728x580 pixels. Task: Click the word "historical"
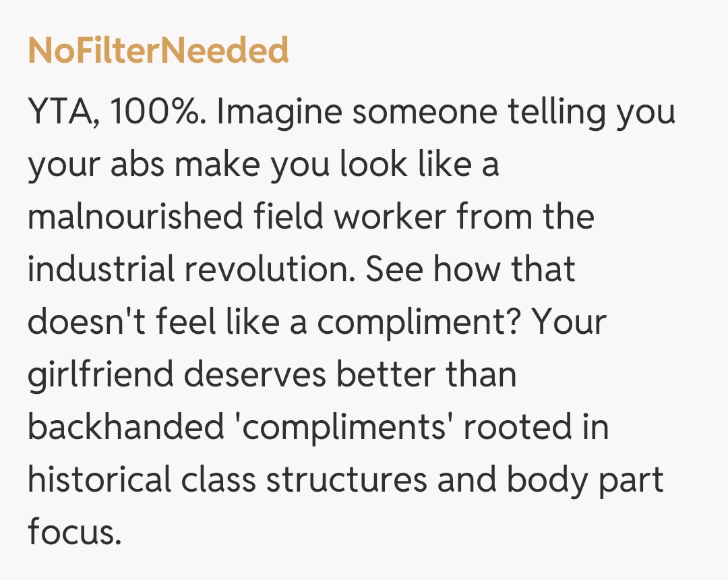(100, 480)
